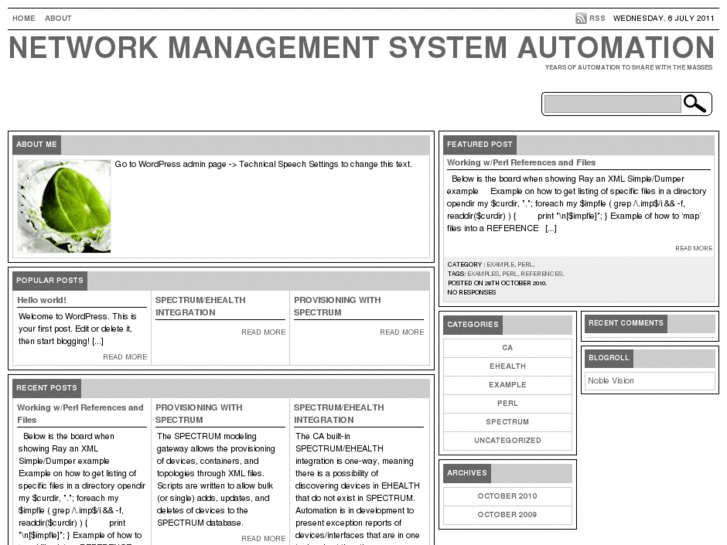
Task: Open the Home menu item
Action: pyautogui.click(x=24, y=18)
